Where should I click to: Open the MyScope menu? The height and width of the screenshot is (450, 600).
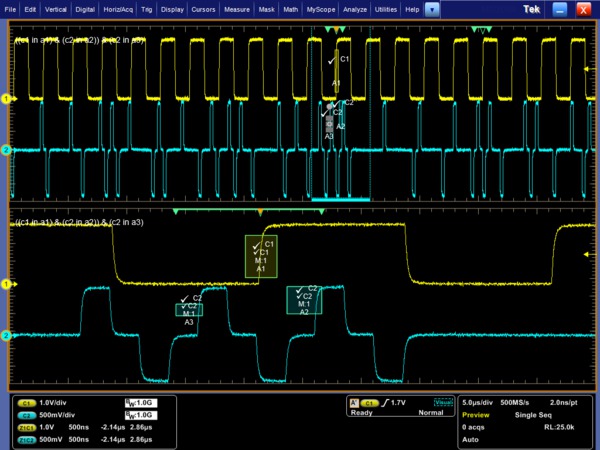pyautogui.click(x=321, y=9)
